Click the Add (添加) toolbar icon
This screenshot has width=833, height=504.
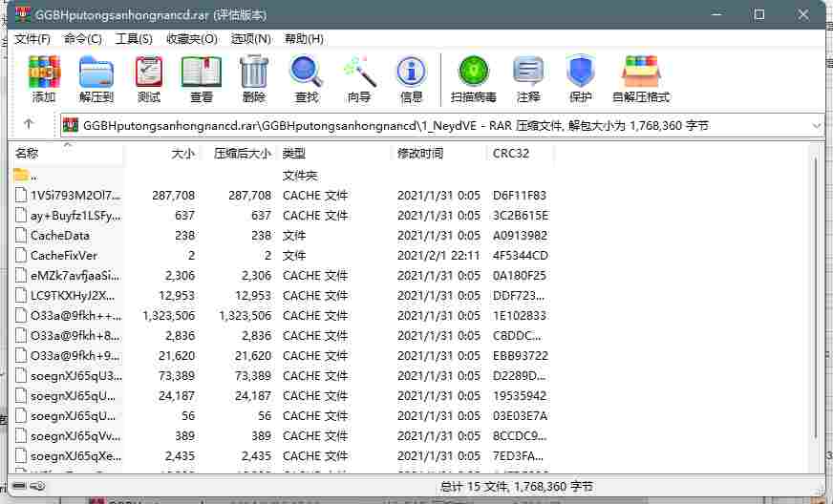44,72
